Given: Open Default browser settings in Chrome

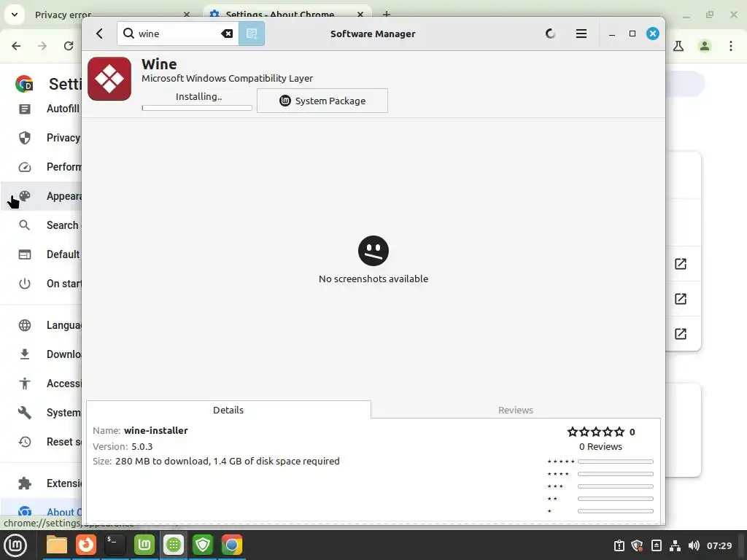Looking at the screenshot, I should [x=42, y=254].
